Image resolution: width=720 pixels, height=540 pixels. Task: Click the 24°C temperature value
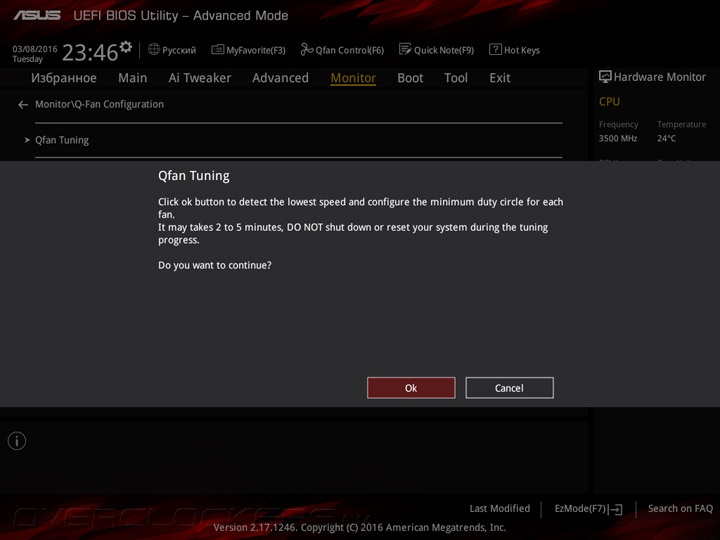(x=666, y=138)
